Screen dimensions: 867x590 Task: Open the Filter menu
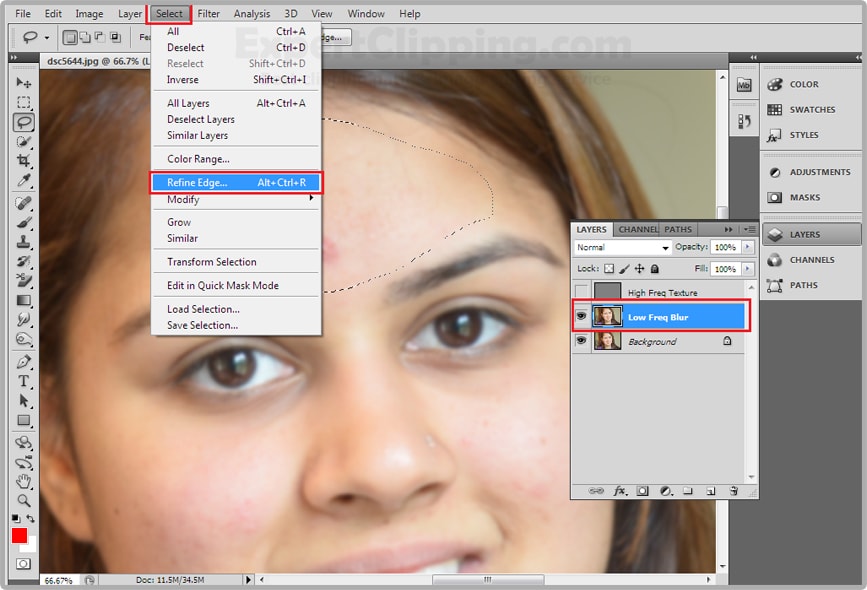click(208, 13)
